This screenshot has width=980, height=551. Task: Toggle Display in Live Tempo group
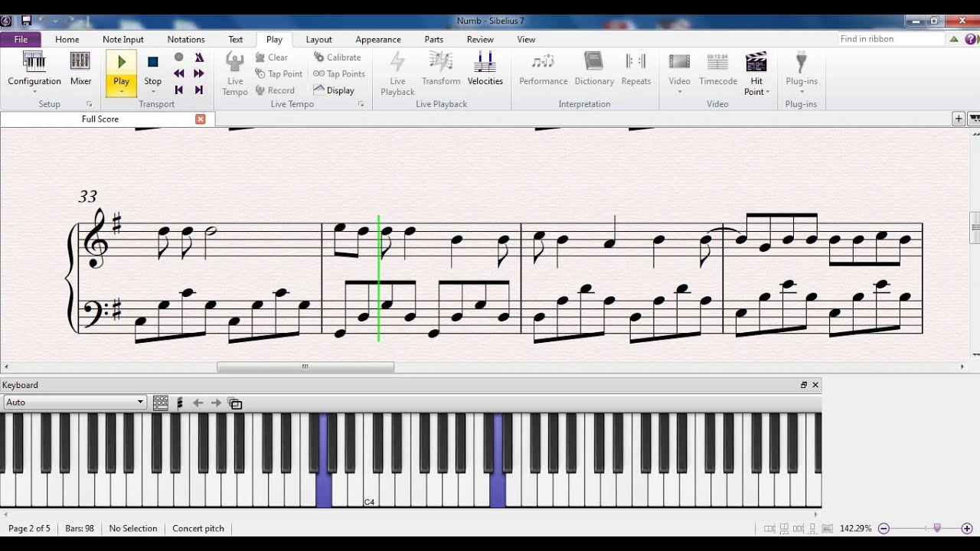(x=334, y=90)
